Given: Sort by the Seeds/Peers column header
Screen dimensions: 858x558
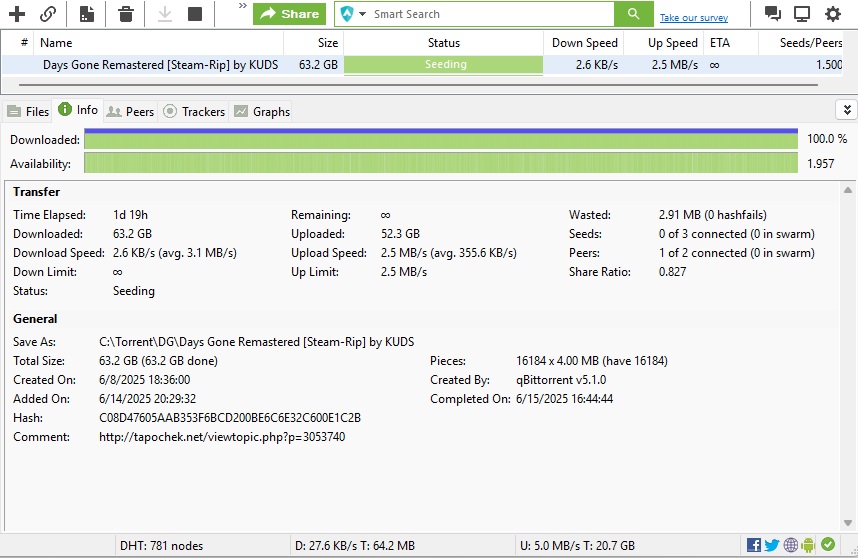Looking at the screenshot, I should [801, 43].
